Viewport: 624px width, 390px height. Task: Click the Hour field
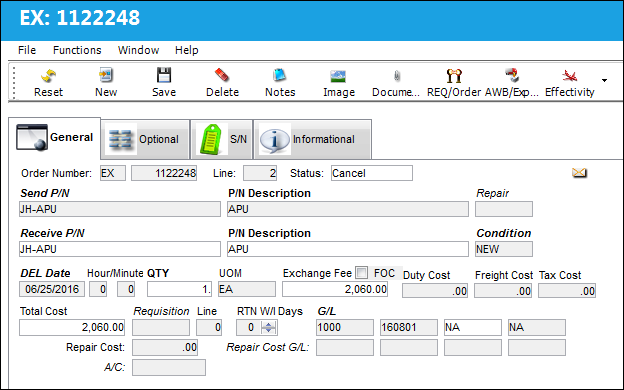[x=98, y=289]
